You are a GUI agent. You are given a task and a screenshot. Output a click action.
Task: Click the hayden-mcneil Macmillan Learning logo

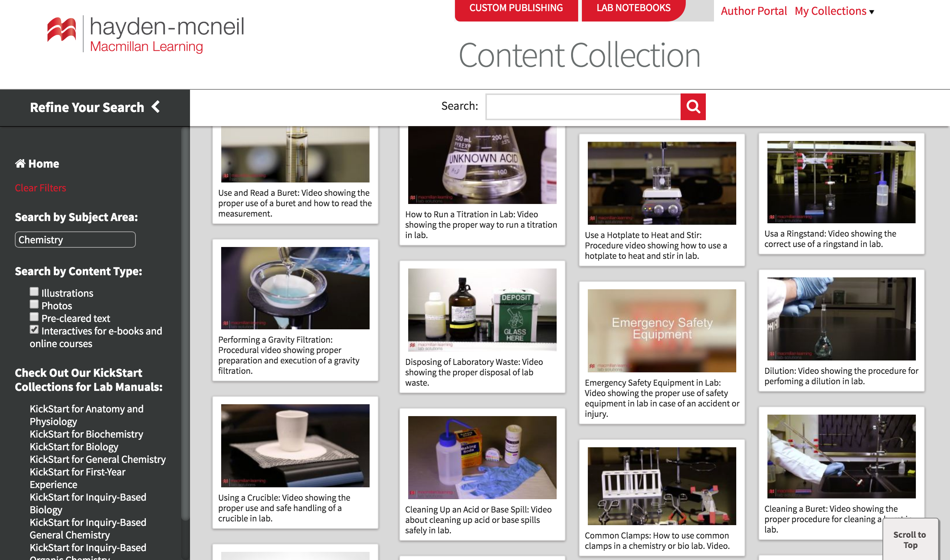pyautogui.click(x=146, y=34)
